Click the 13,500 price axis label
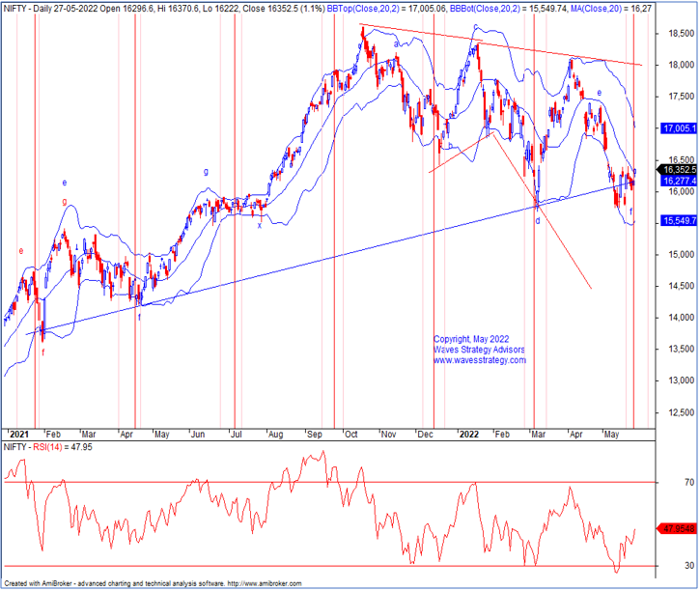700x591 pixels. click(x=682, y=349)
